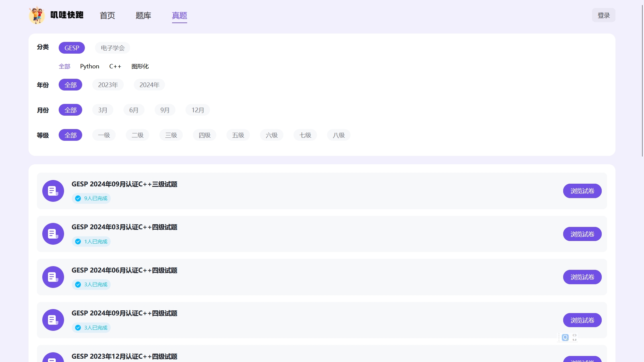Filter level to 五级
The image size is (644, 362).
238,135
